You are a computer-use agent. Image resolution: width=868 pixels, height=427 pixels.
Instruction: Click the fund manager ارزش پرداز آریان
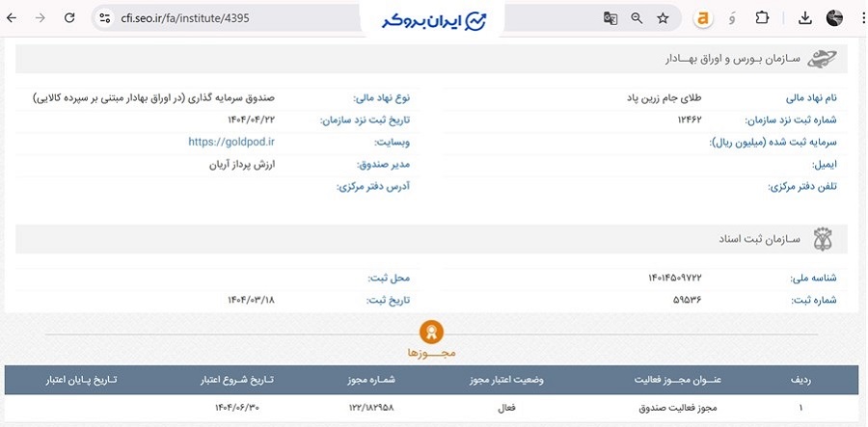click(242, 164)
